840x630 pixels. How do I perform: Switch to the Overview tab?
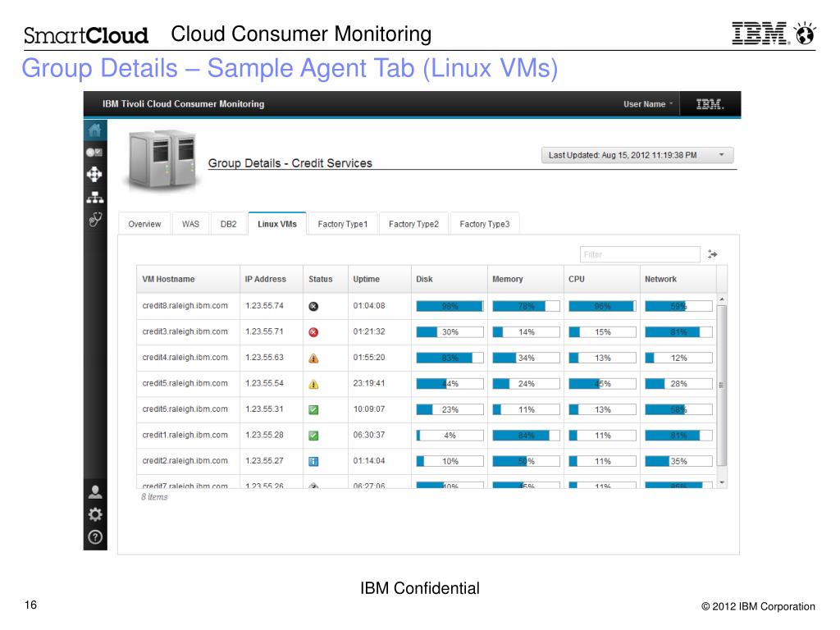click(144, 224)
